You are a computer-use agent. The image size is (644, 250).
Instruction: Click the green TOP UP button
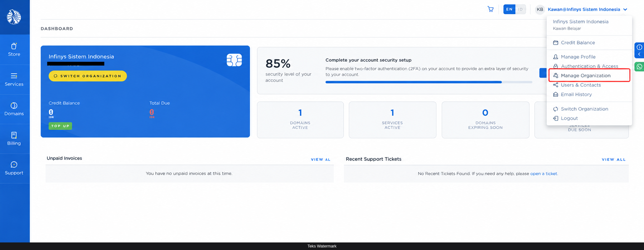pos(60,126)
